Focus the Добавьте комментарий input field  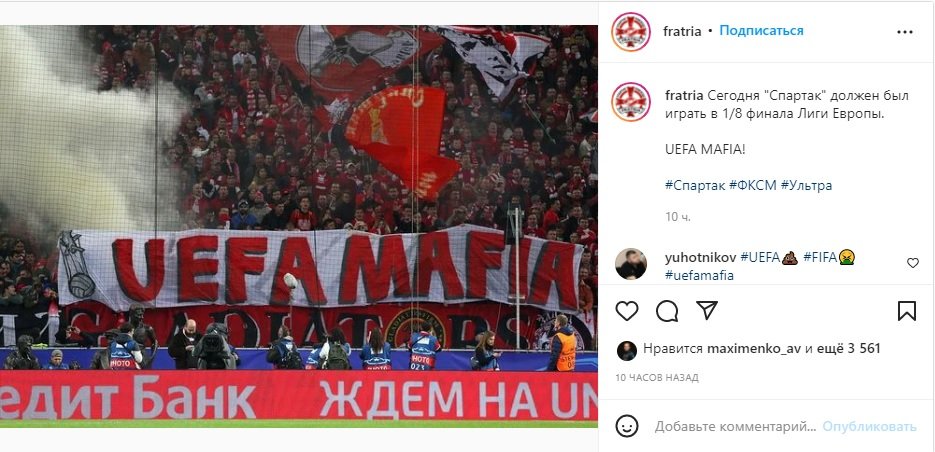coord(735,426)
